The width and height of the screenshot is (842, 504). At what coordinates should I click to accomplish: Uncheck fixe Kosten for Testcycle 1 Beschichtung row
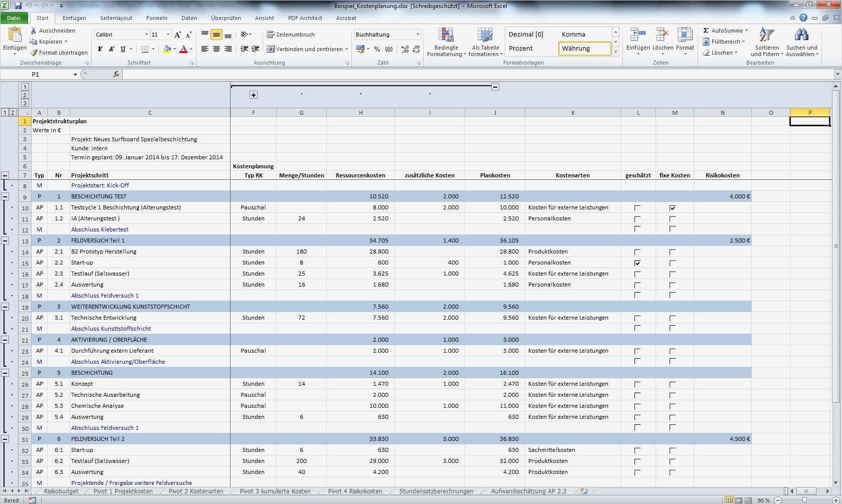point(673,207)
